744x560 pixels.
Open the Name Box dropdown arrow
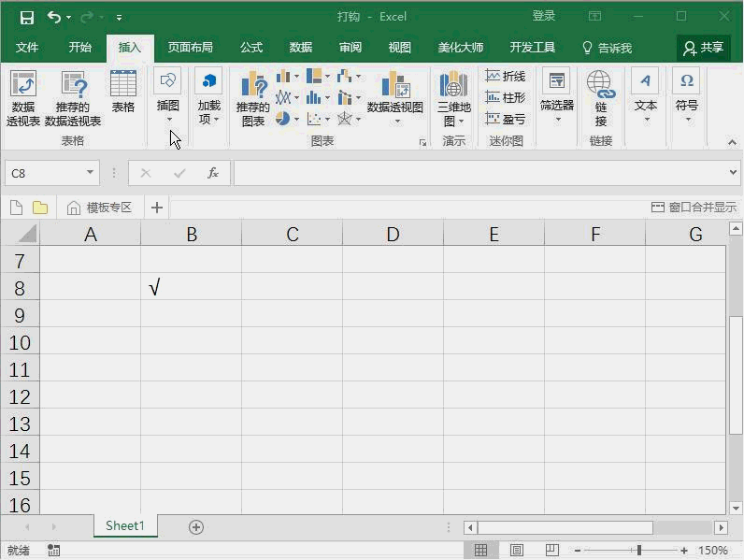(90, 172)
